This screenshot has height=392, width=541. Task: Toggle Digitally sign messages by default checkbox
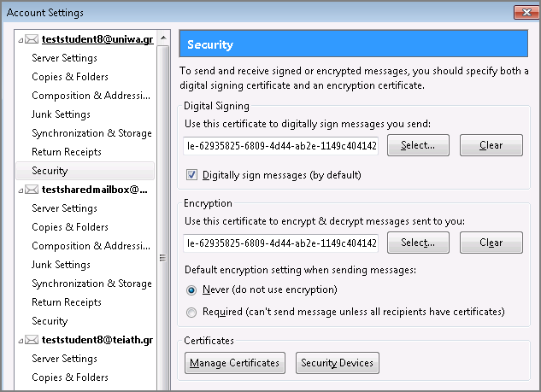click(191, 175)
